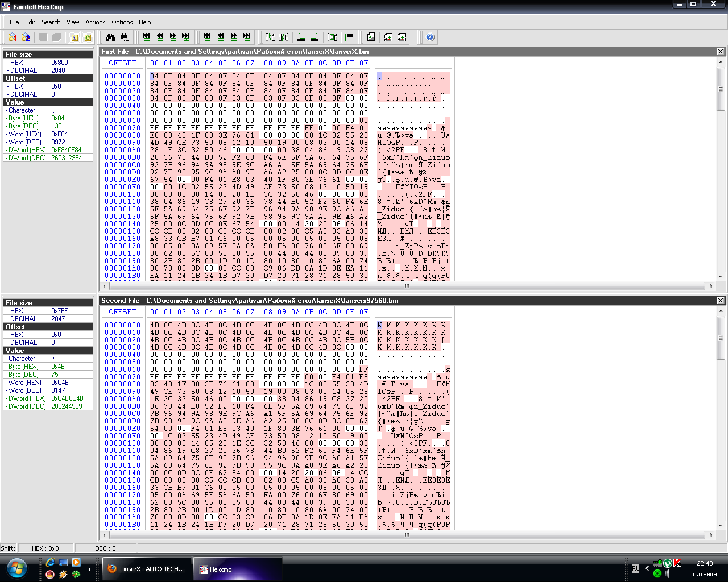Launch Internet Explorer from quick launch
The width and height of the screenshot is (728, 582).
(50, 563)
